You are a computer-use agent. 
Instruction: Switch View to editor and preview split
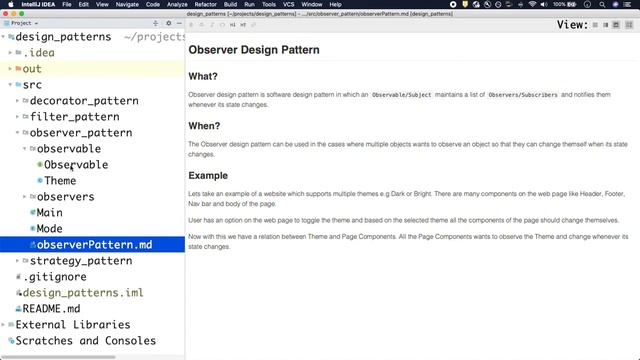point(606,25)
